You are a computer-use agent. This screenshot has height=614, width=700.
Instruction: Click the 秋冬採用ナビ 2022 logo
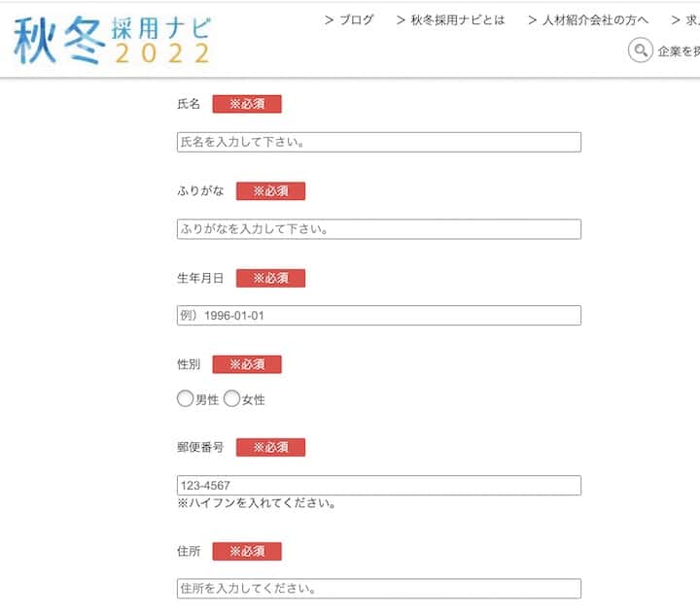click(112, 40)
